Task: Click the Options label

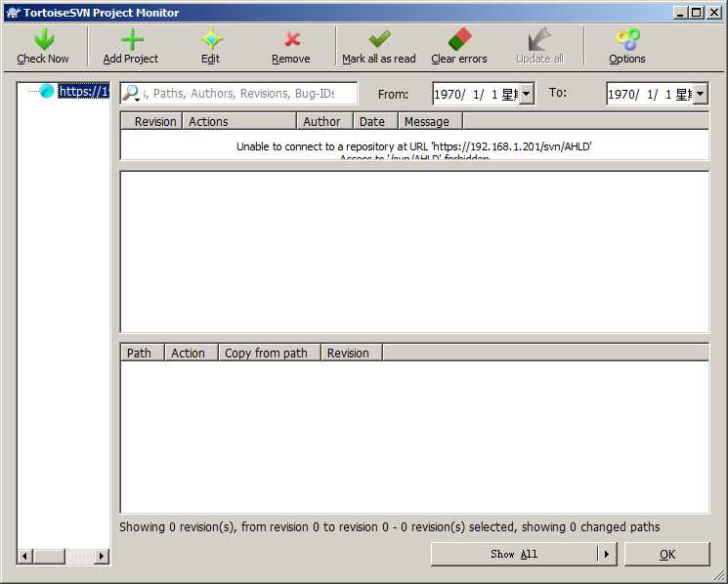Action: pos(627,59)
